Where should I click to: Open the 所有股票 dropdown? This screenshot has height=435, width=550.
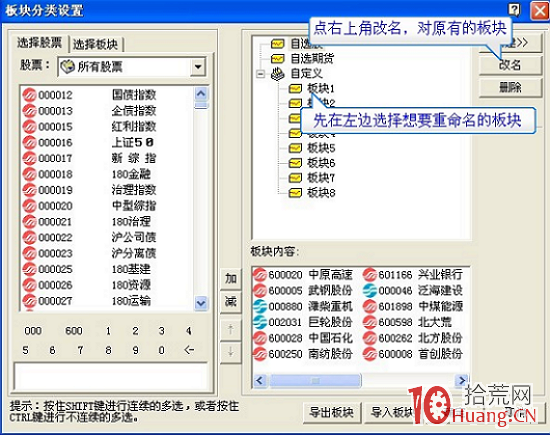pos(198,66)
